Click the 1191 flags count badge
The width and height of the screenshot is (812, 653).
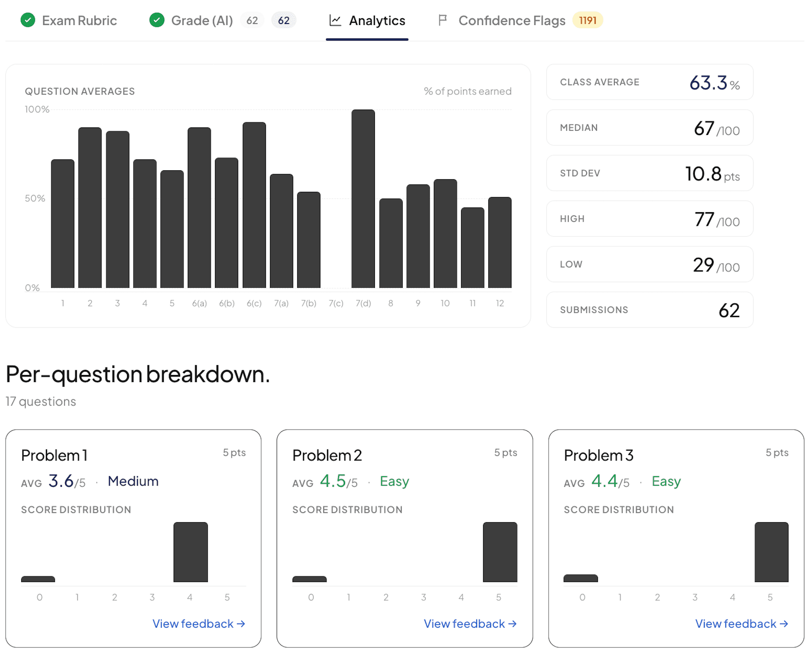click(x=588, y=20)
